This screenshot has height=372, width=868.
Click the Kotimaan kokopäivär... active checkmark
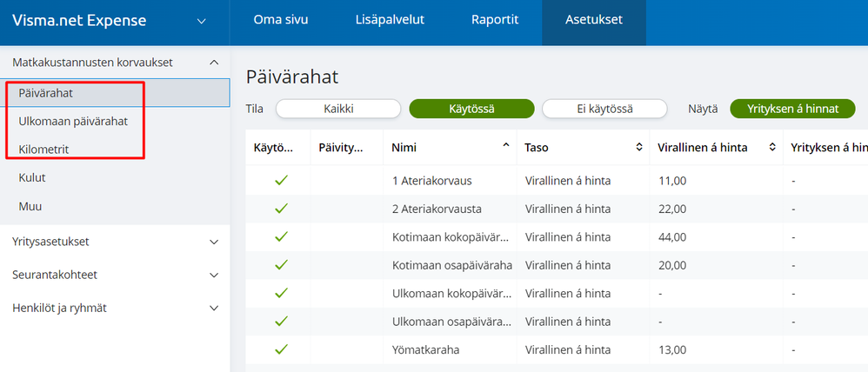[x=282, y=236]
